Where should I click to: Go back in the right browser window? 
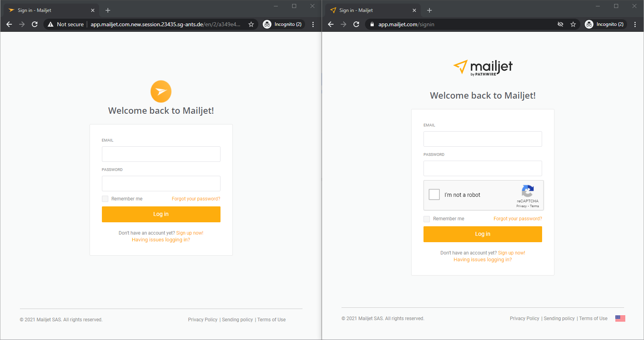(x=331, y=24)
